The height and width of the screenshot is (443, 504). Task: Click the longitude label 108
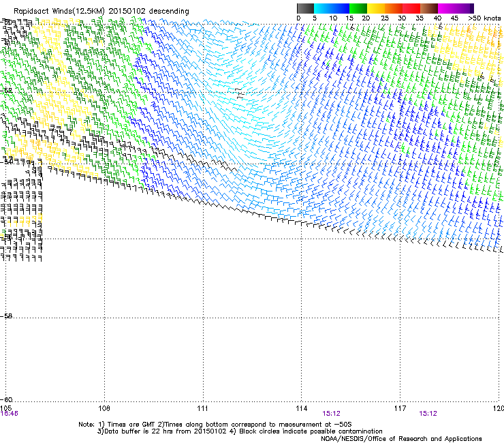pos(104,408)
